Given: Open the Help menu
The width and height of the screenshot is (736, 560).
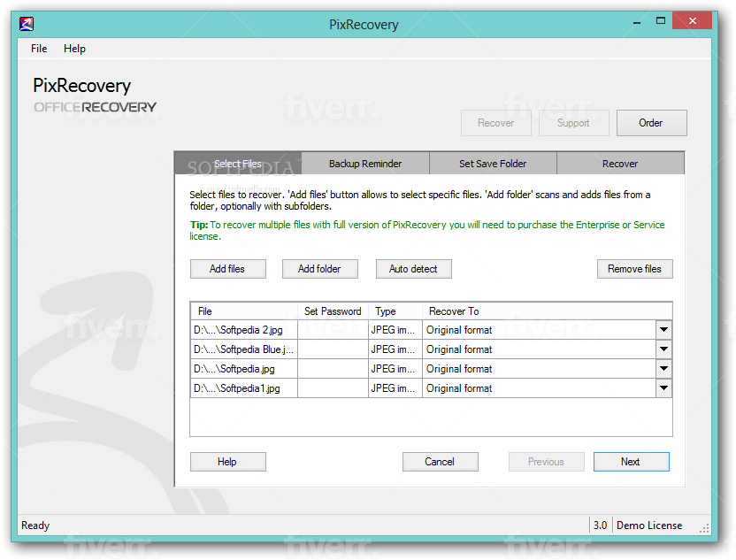Looking at the screenshot, I should (74, 49).
